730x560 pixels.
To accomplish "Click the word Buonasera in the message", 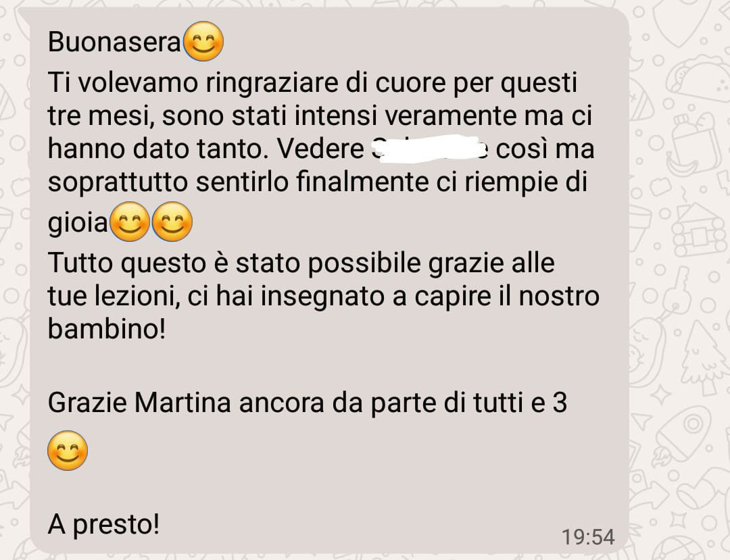I will coord(114,42).
